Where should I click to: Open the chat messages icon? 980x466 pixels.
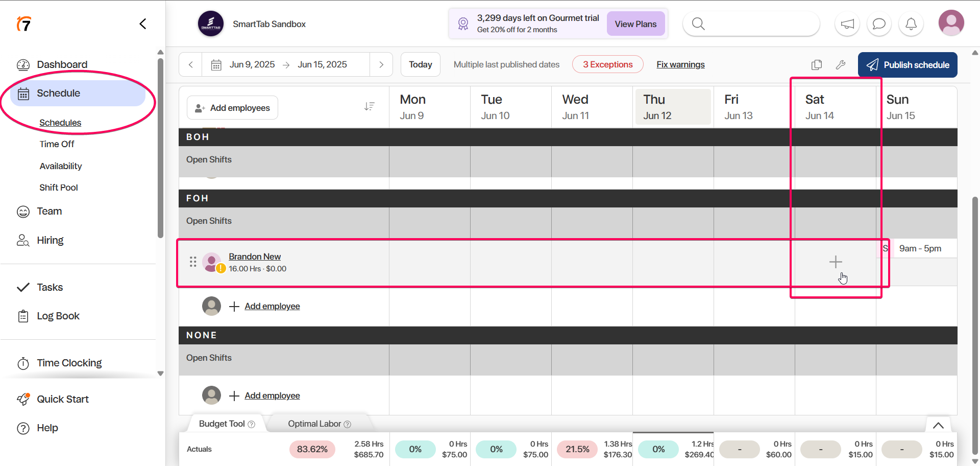[878, 24]
